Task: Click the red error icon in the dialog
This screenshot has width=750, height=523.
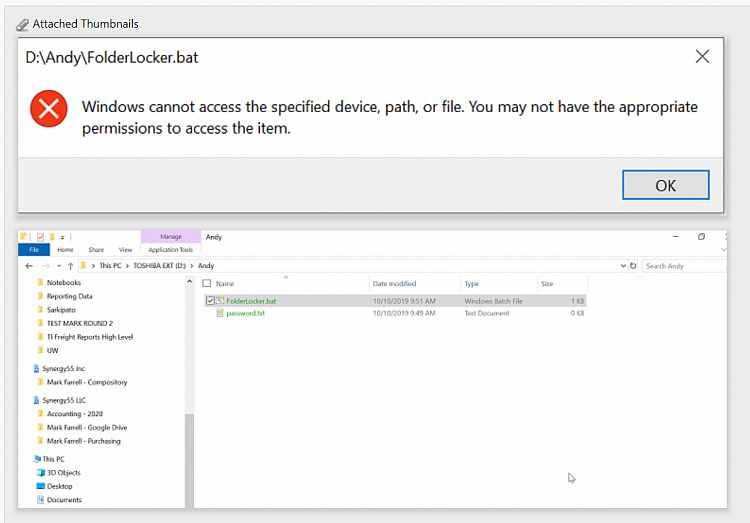Action: (x=49, y=109)
